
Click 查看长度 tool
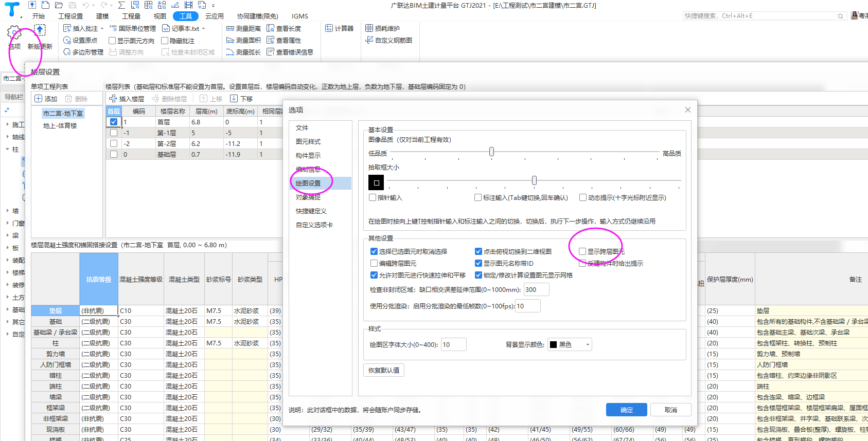click(284, 28)
